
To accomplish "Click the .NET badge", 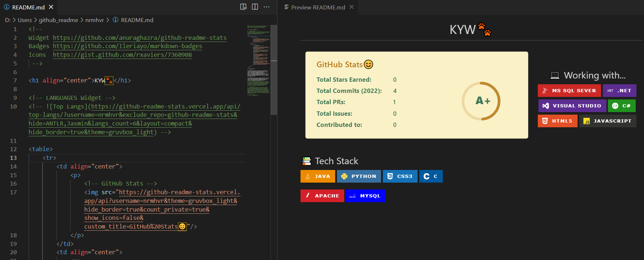I will pyautogui.click(x=619, y=90).
